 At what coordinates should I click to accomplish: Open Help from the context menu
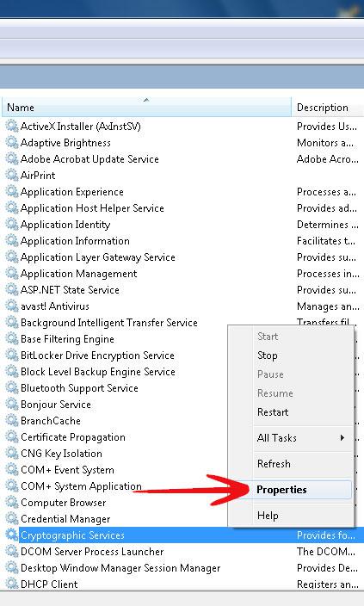(268, 516)
